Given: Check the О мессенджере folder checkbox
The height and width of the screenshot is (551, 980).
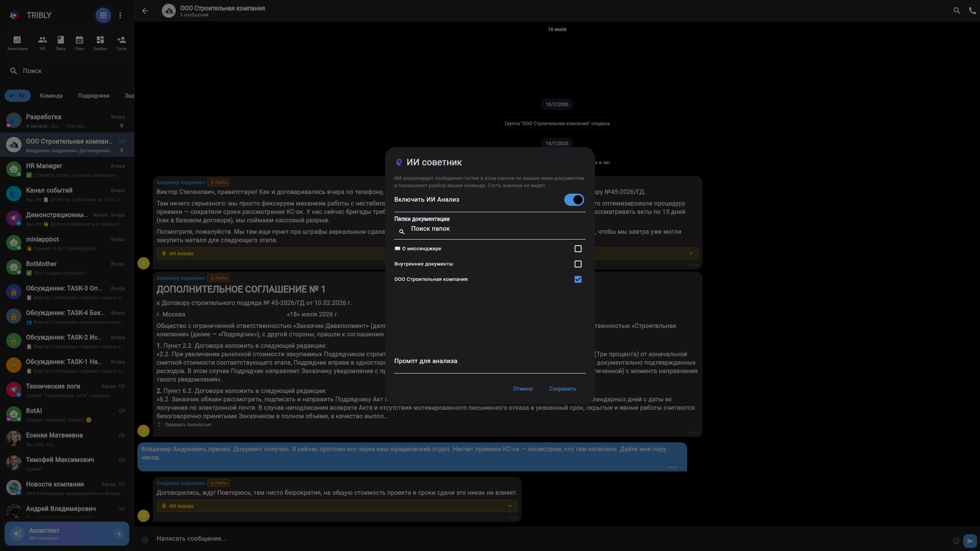Looking at the screenshot, I should (578, 249).
